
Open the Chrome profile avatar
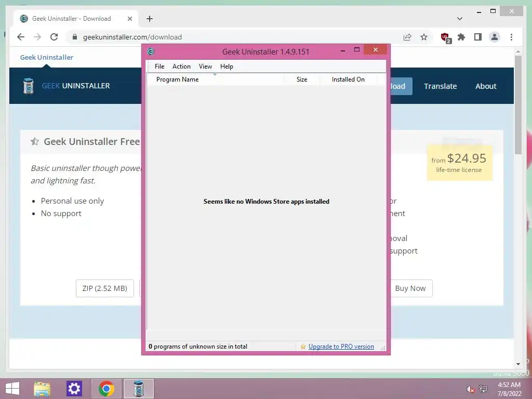pos(495,37)
